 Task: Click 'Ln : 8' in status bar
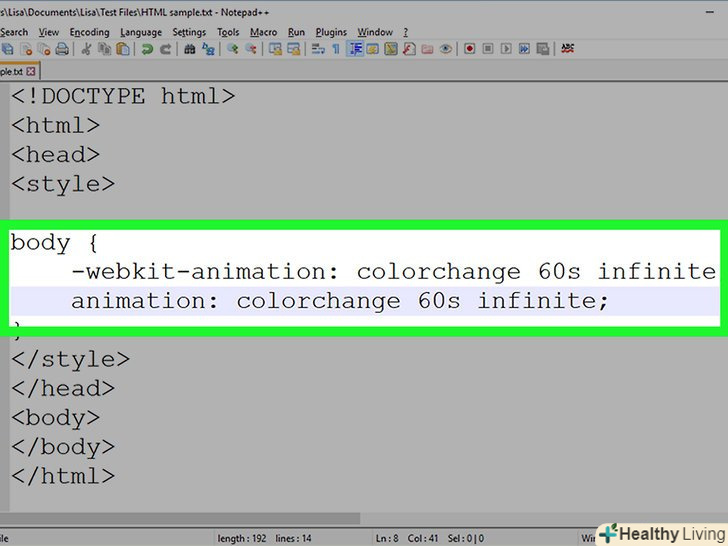(x=387, y=539)
